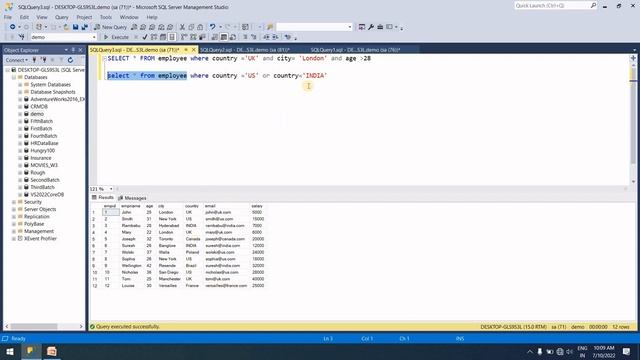Expand the System Databases node
This screenshot has width=640, height=360.
pyautogui.click(x=20, y=84)
